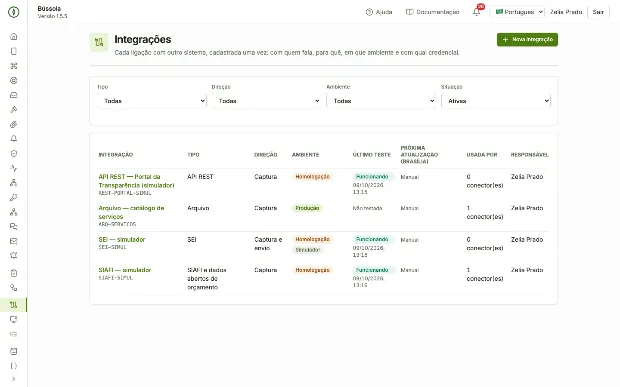Click the Produção badge in Arquivo row
620x387 pixels.
(307, 208)
